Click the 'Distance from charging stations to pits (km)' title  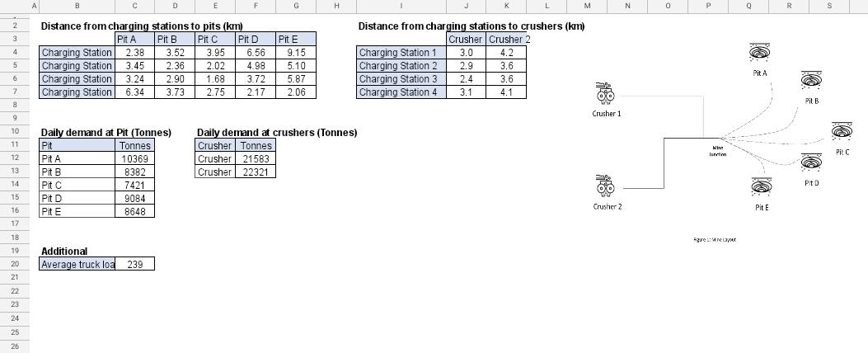[142, 26]
